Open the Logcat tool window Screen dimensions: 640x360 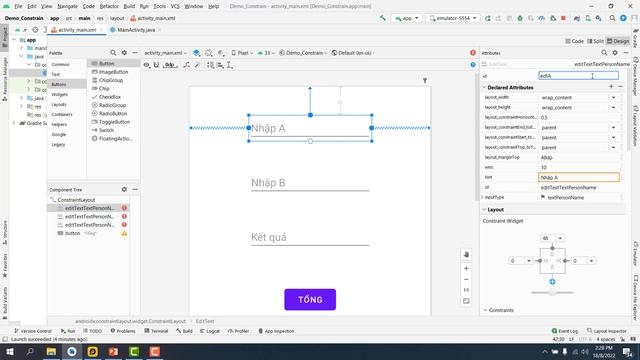pyautogui.click(x=210, y=331)
